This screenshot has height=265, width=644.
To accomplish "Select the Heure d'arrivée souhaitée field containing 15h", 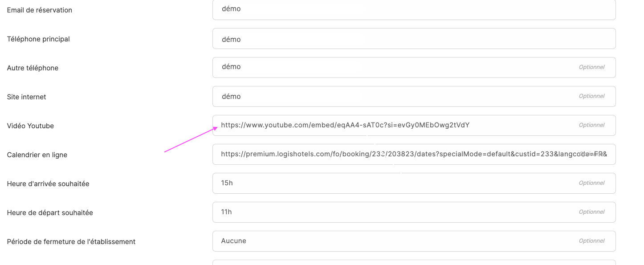I will pyautogui.click(x=414, y=183).
